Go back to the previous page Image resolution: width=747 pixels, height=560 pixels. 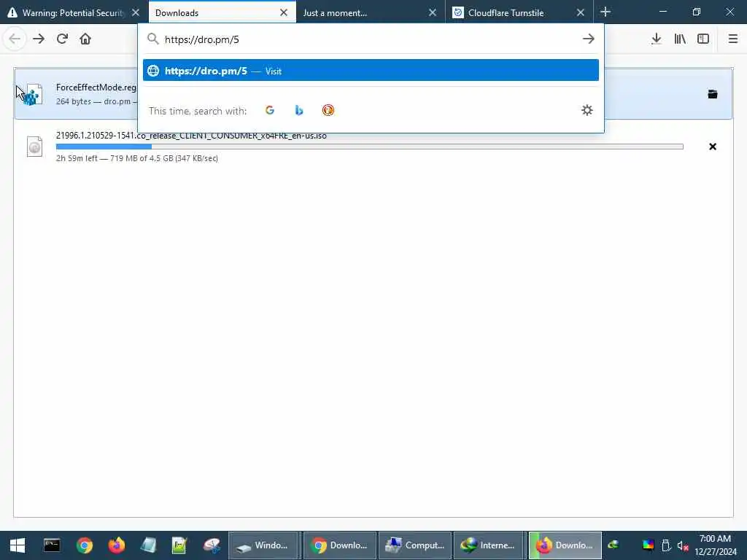(x=15, y=39)
